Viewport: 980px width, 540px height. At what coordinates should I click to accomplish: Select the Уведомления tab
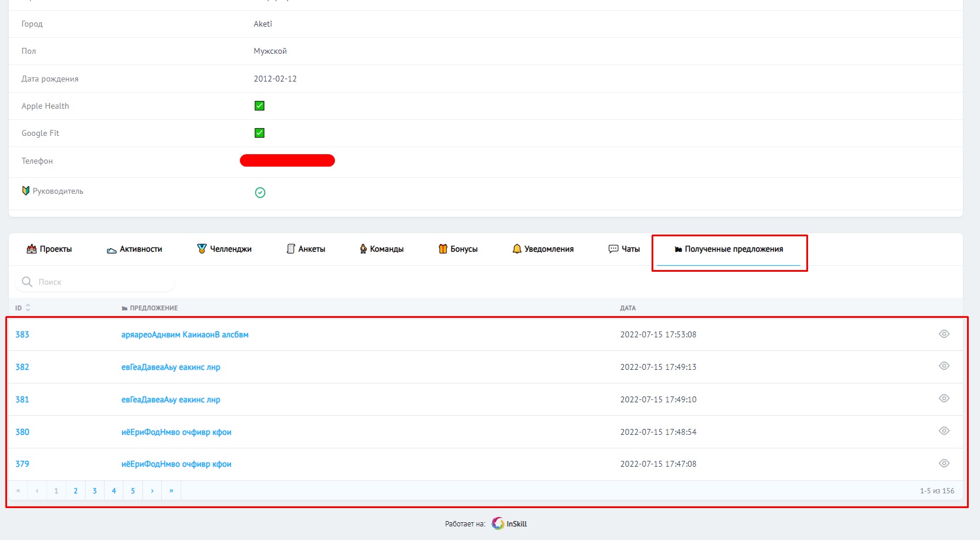coord(543,249)
